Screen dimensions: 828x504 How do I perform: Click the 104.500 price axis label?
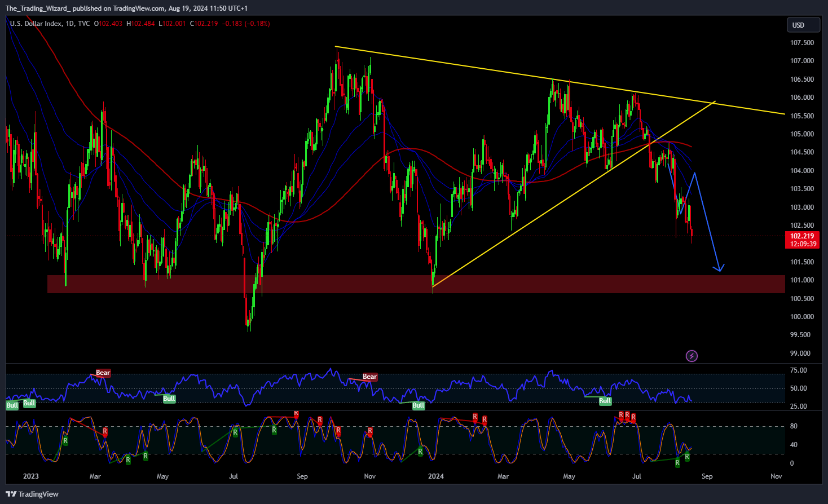point(801,152)
